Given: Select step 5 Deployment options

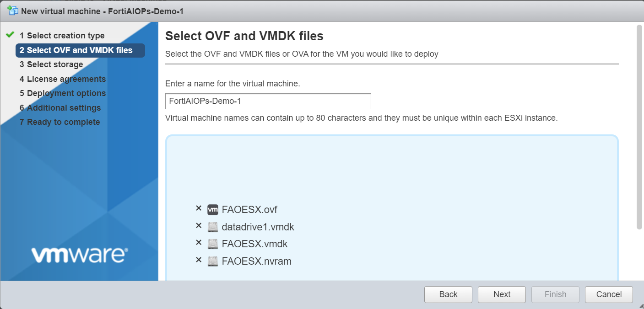Looking at the screenshot, I should 66,93.
